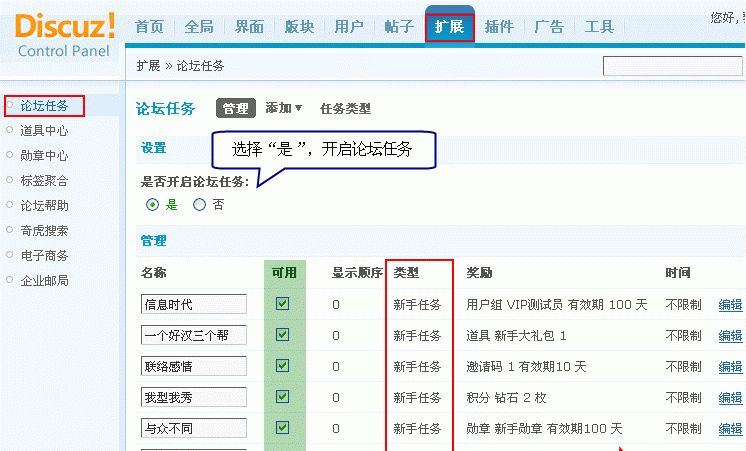
Task: Click reward text 用户组 VIP测试员 有效期 100 天
Action: coord(557,304)
